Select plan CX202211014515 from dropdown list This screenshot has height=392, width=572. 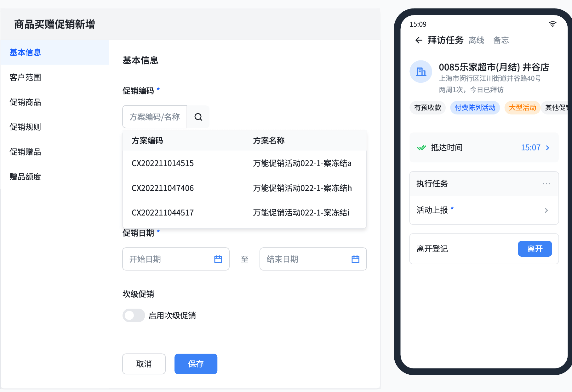tap(163, 163)
